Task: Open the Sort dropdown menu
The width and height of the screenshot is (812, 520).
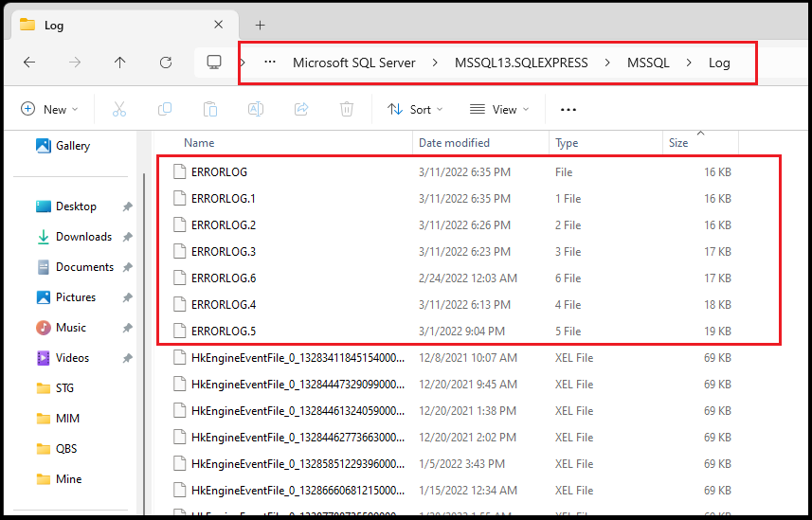Action: point(415,109)
